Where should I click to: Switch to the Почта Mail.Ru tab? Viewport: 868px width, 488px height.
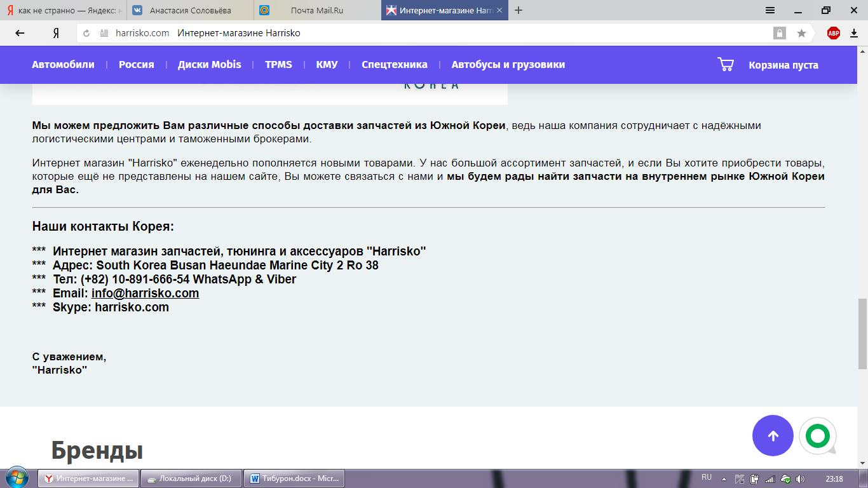[317, 10]
